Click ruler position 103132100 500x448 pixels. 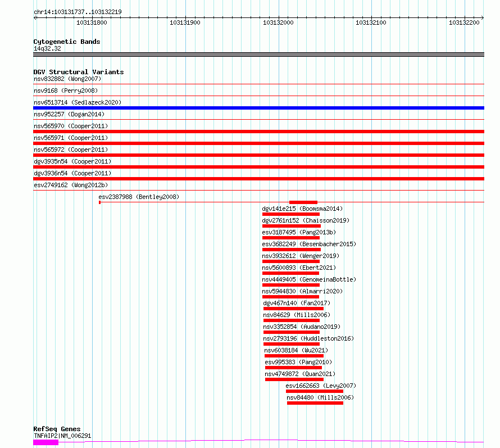(371, 22)
